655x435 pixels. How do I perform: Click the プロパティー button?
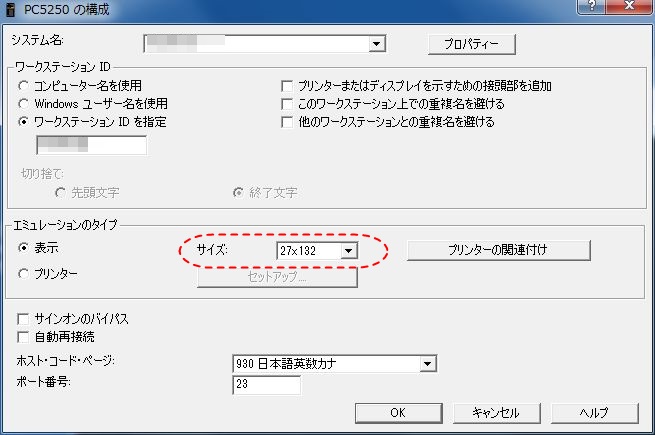[472, 44]
